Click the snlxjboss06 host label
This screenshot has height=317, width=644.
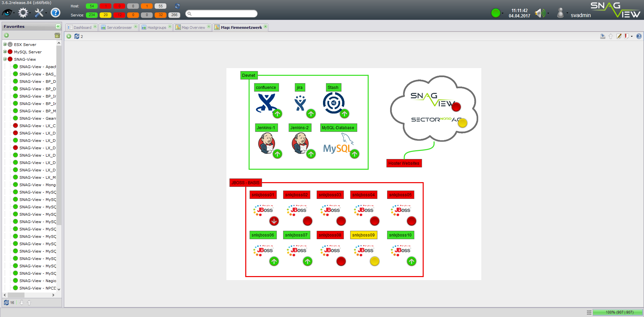(x=263, y=235)
